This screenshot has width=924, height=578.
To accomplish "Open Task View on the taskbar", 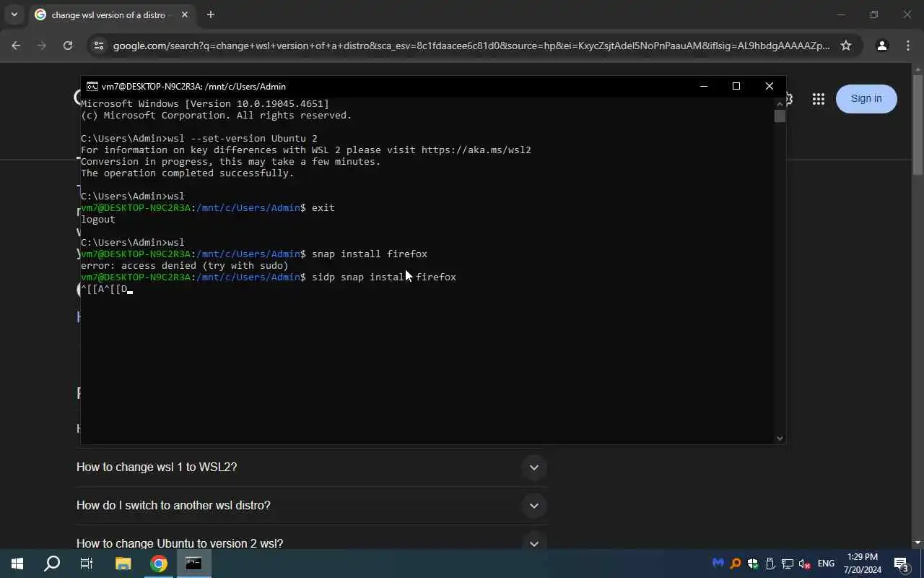I will (87, 564).
